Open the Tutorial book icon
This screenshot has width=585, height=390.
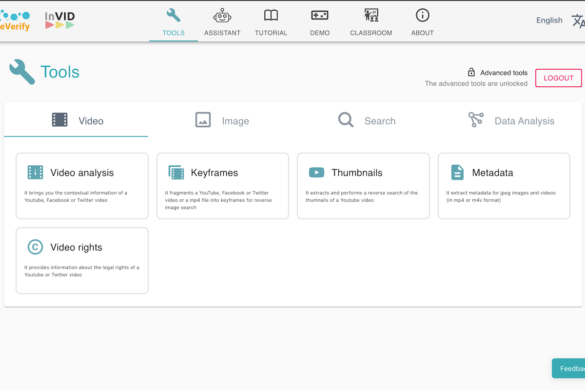point(271,15)
